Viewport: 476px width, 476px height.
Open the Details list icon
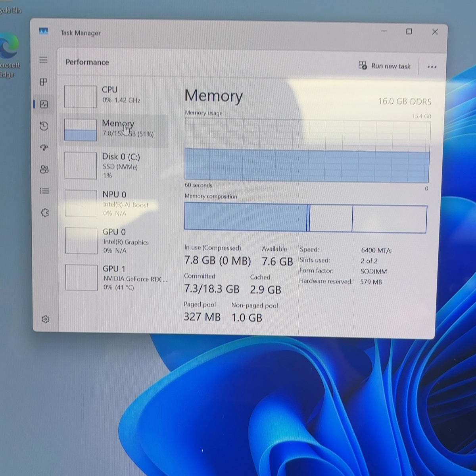coord(44,191)
